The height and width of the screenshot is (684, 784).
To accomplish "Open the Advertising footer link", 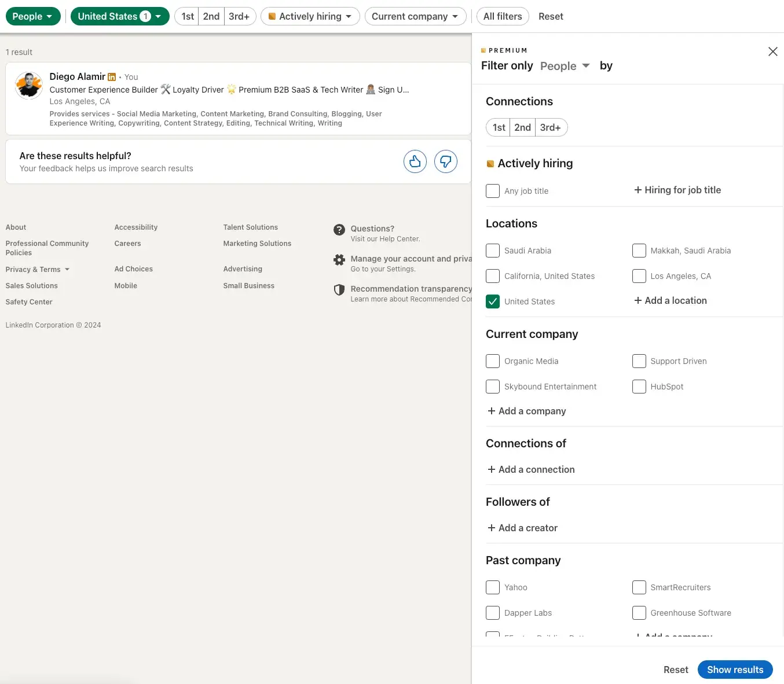I will pos(243,269).
